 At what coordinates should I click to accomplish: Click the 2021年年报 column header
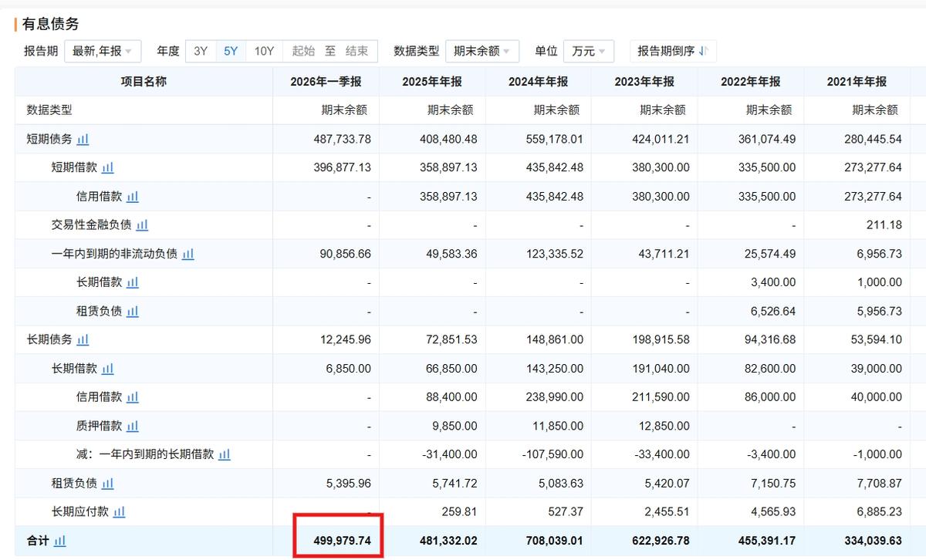click(x=857, y=82)
